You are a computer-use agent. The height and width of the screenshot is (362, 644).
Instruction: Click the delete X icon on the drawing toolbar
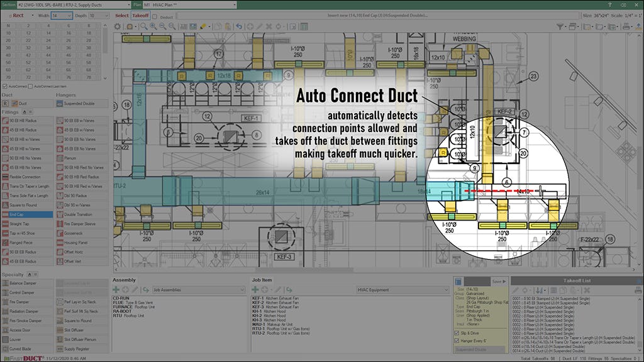point(268,26)
